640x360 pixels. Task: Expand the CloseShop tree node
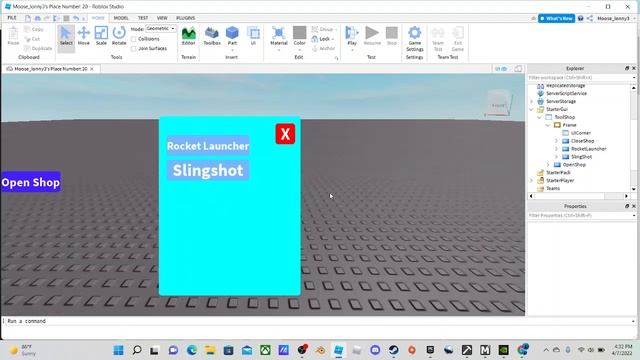click(556, 141)
